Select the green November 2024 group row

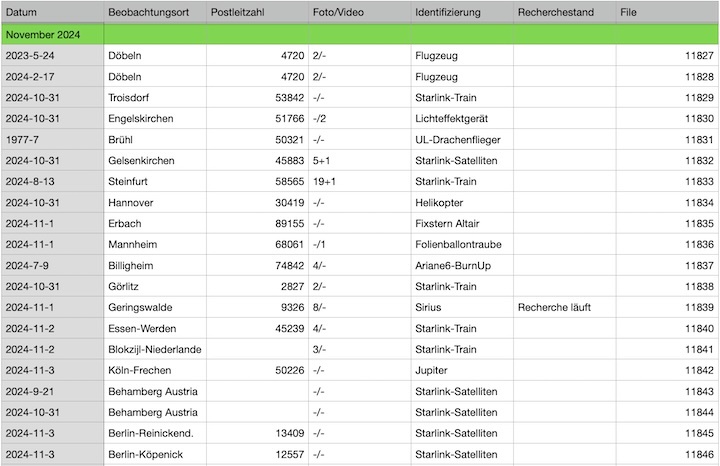360,34
